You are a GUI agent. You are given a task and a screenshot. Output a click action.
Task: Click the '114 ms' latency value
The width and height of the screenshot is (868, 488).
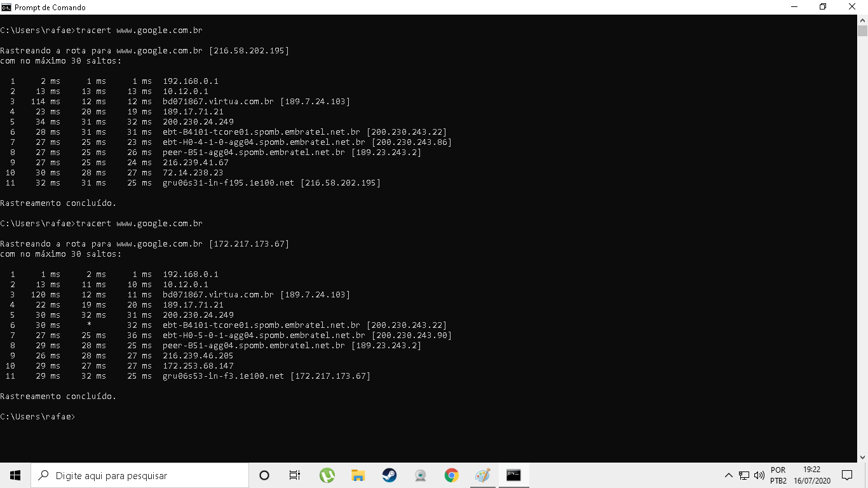[x=46, y=102]
